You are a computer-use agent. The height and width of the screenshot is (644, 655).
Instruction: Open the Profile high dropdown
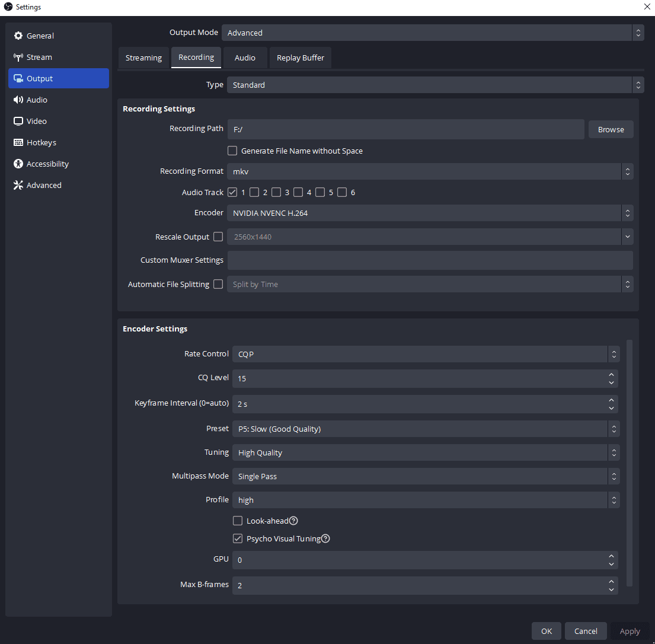pyautogui.click(x=426, y=500)
